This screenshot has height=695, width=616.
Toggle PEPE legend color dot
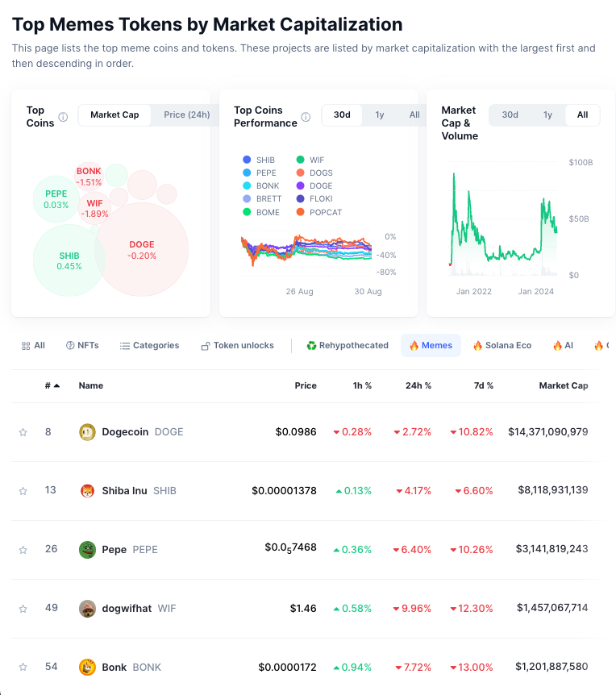[x=247, y=173]
